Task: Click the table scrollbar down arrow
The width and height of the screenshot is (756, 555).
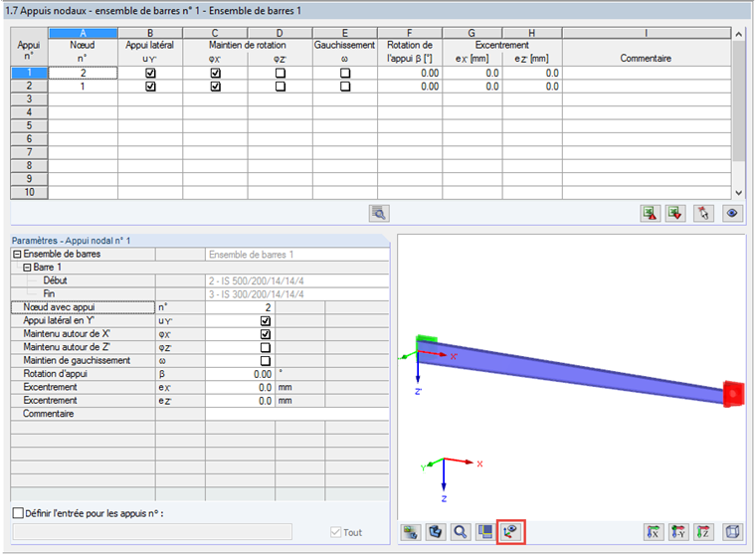Action: [738, 192]
